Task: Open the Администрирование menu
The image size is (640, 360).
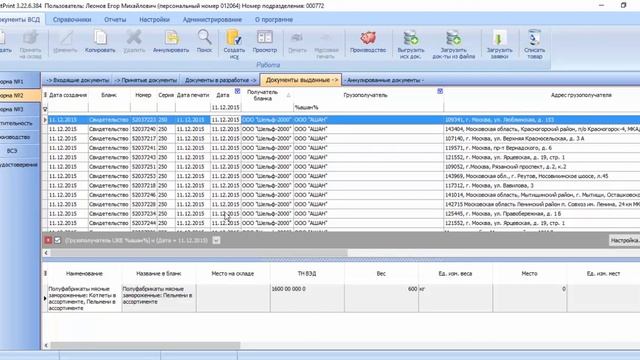Action: click(212, 20)
